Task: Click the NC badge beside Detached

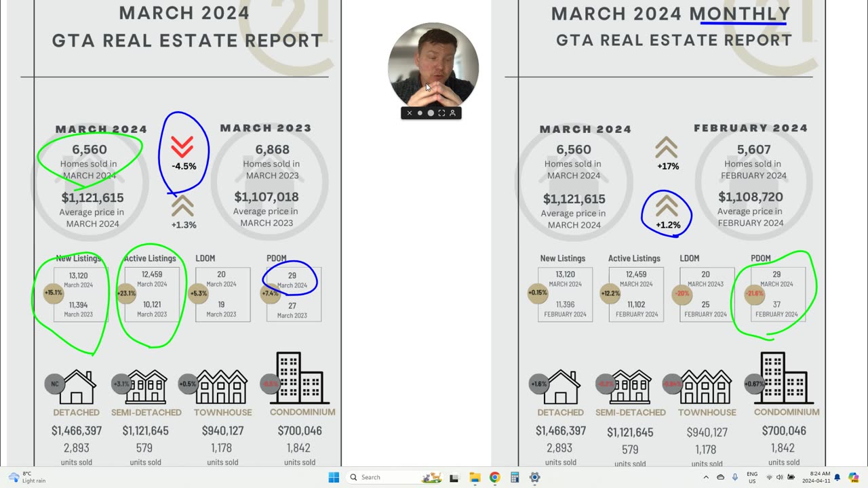Action: pos(54,384)
